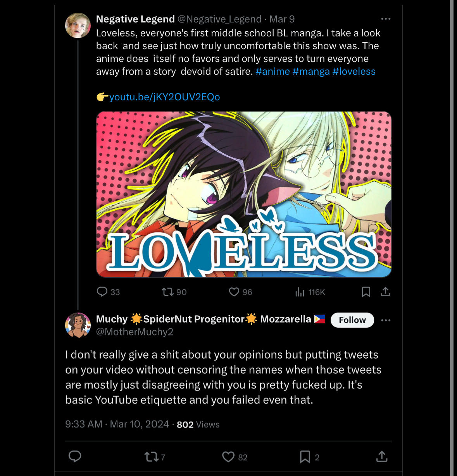
Task: Share Muchy's reply via bottom share icon
Action: [x=382, y=457]
